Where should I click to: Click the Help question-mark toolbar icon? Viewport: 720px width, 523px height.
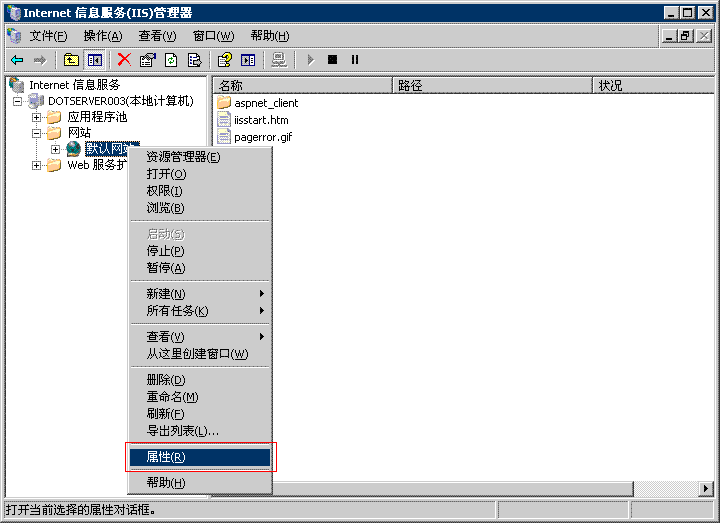pos(225,60)
